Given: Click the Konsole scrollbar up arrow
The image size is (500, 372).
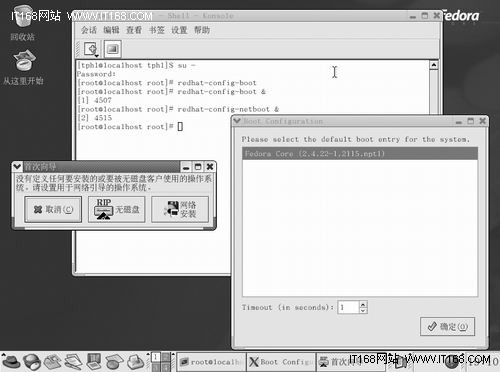Looking at the screenshot, I should 434,65.
